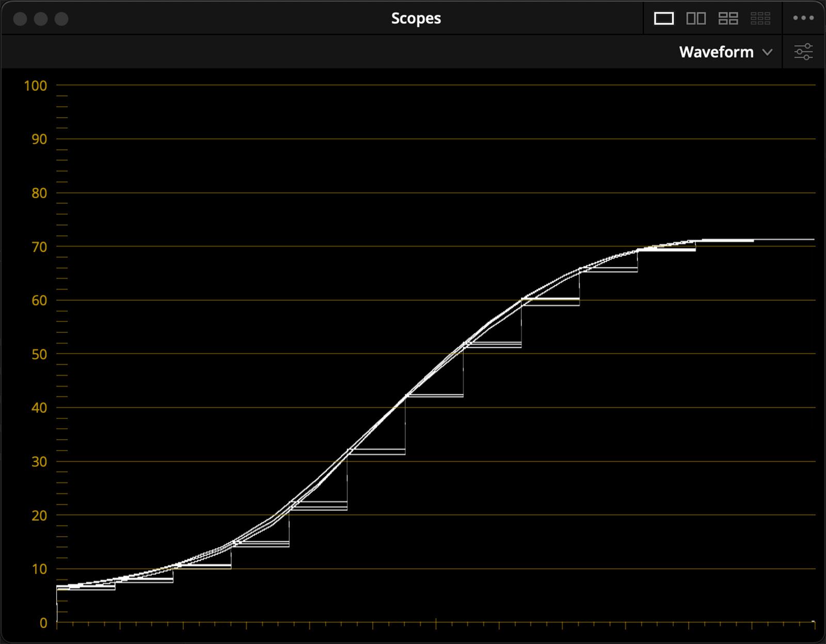Close the Scopes window
This screenshot has height=644, width=826.
(20, 19)
